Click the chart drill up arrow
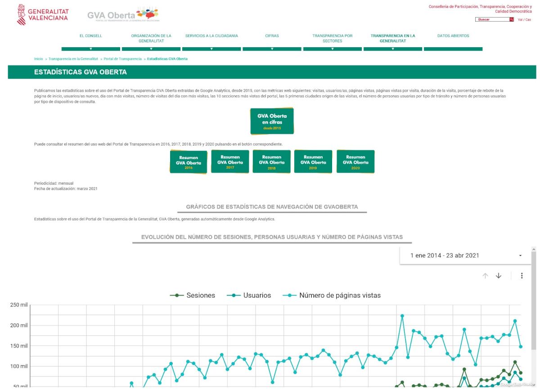This screenshot has width=540, height=392. coord(485,276)
